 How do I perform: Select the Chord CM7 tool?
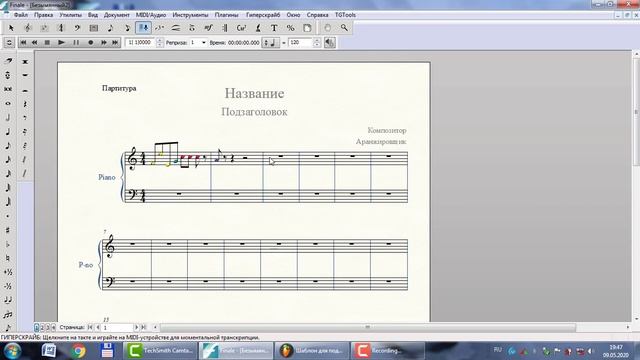click(x=241, y=28)
